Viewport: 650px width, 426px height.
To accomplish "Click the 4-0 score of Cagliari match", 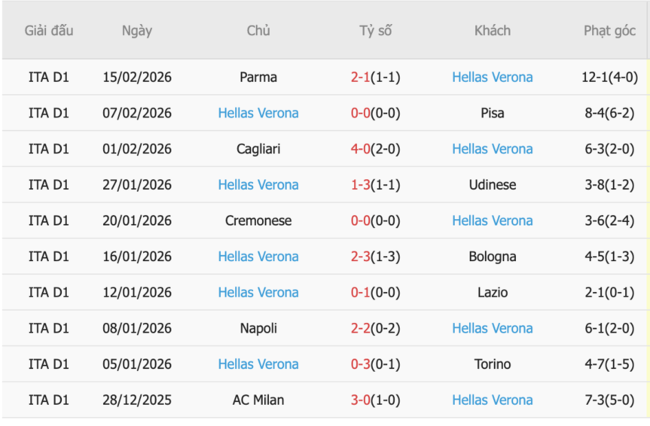I will [361, 149].
